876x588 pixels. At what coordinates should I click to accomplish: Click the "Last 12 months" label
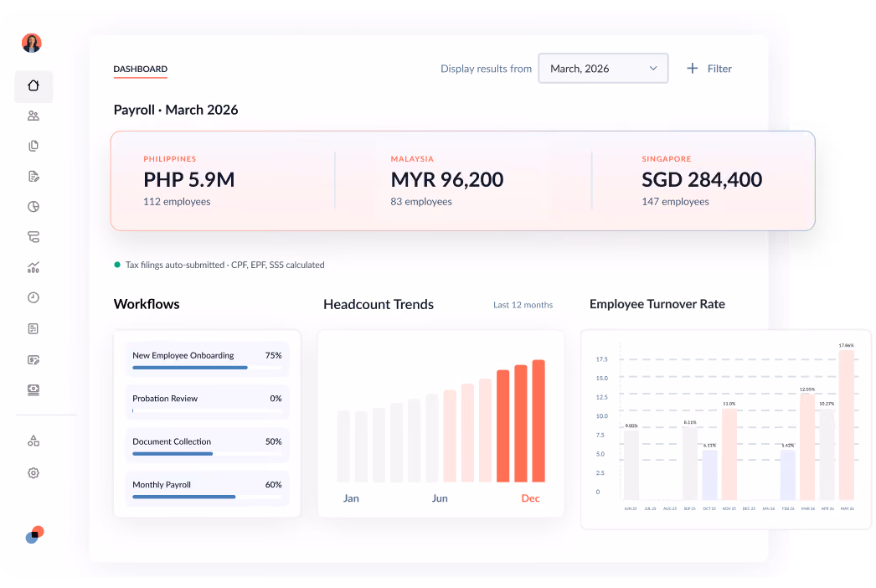[523, 305]
